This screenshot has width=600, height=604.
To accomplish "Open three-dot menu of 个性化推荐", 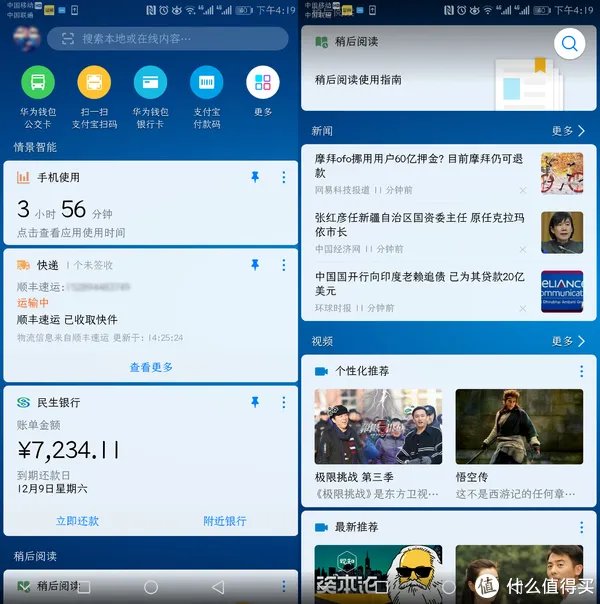I will click(582, 371).
